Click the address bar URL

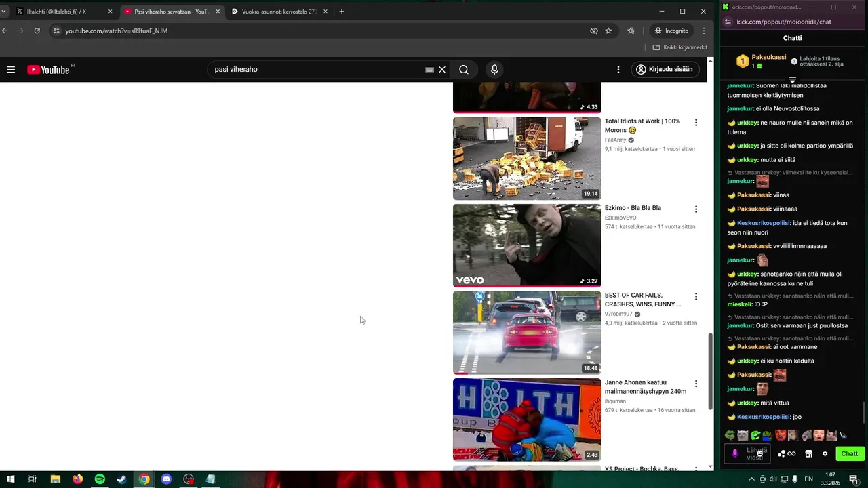116,30
